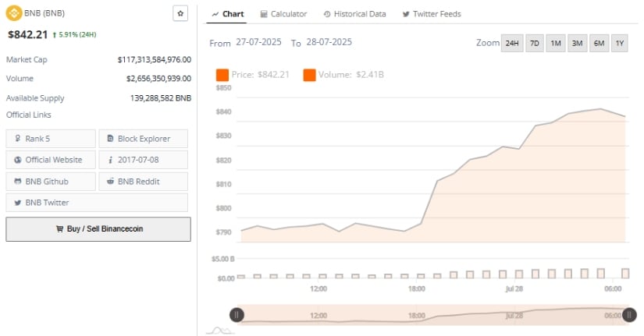Click the last volume bar near 06:00
Screen dimensions: 644x336
pos(625,273)
